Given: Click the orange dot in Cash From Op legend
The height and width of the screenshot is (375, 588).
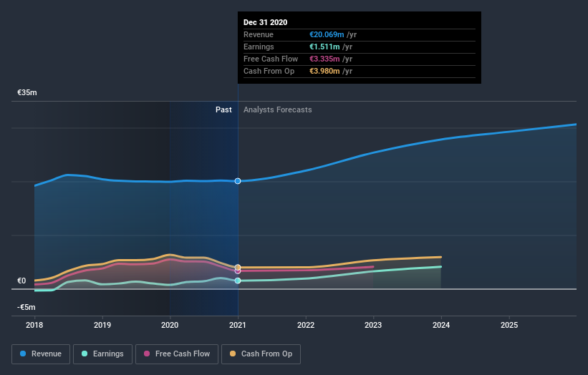Looking at the screenshot, I should click(233, 354).
